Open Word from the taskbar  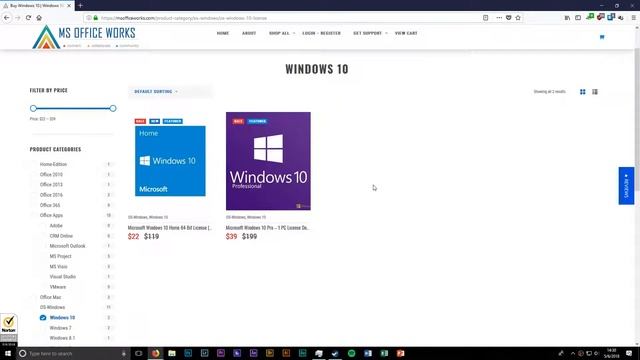pos(368,353)
